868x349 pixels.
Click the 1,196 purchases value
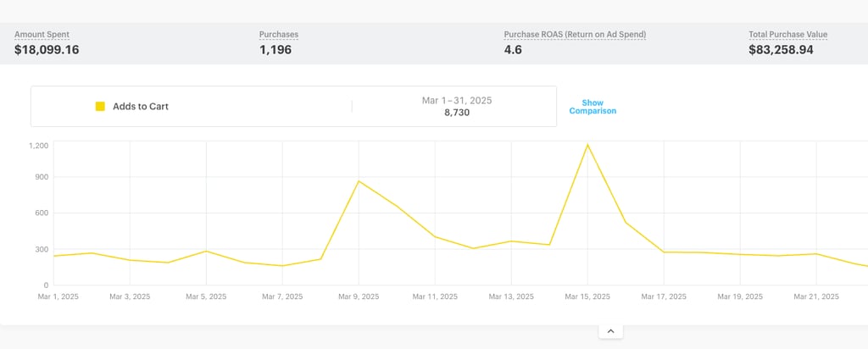pyautogui.click(x=277, y=50)
